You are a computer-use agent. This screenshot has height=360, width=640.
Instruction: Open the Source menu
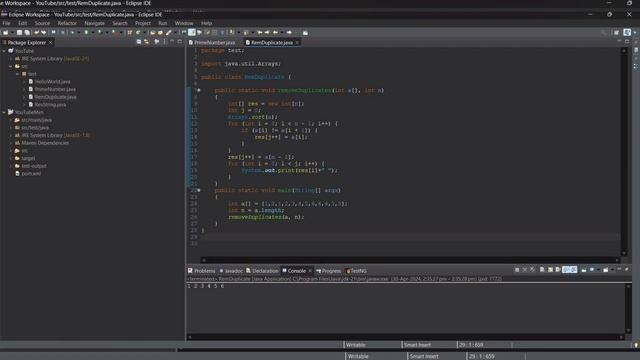pyautogui.click(x=42, y=23)
